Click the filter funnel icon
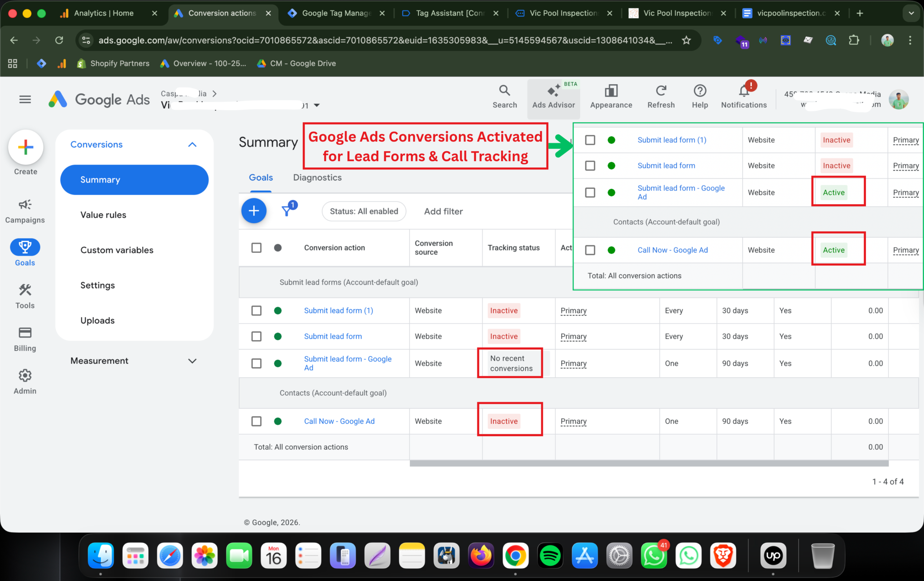Screen dimensions: 924x581 287,211
